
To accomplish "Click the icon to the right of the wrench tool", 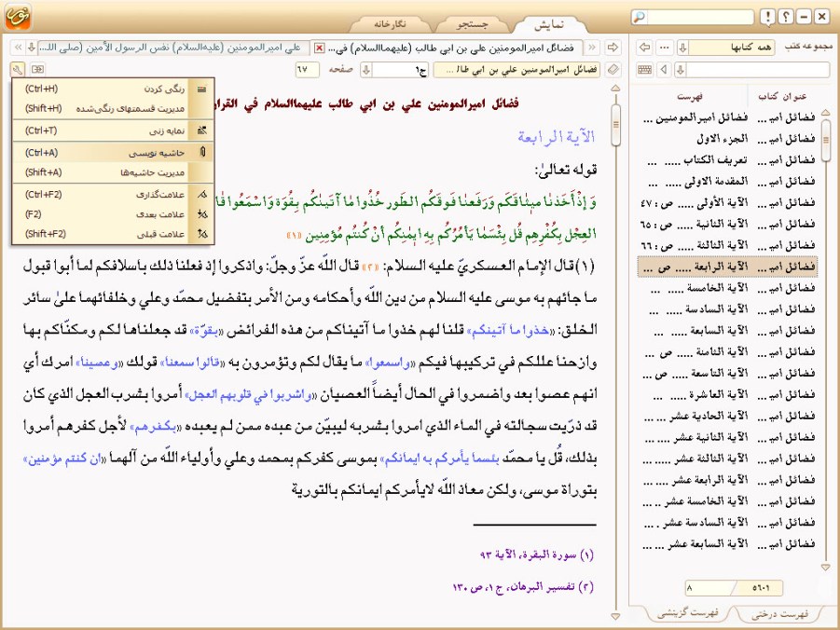I will [x=37, y=70].
